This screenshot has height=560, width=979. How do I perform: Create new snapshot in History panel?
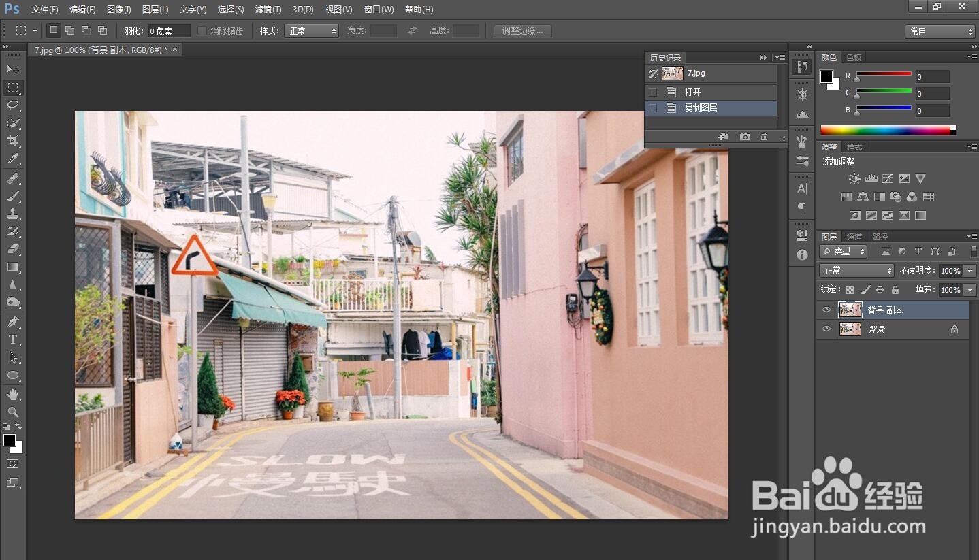(x=745, y=137)
